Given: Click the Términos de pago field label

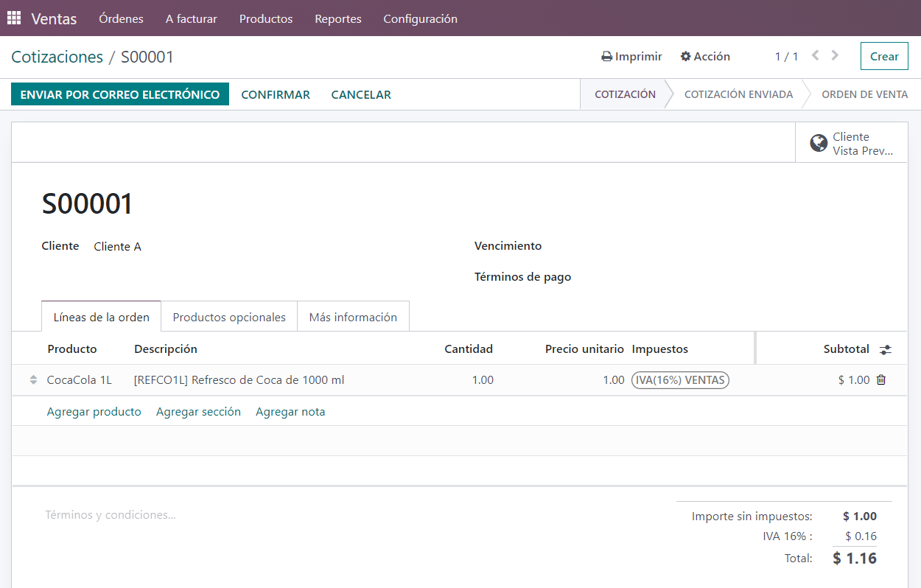Looking at the screenshot, I should coord(522,277).
